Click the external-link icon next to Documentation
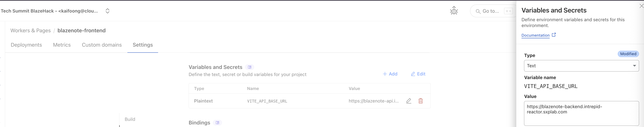The width and height of the screenshot is (644, 127). [554, 35]
